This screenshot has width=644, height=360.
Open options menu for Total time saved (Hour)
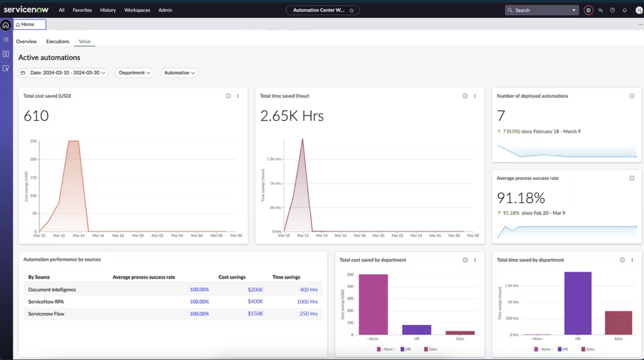tap(475, 96)
